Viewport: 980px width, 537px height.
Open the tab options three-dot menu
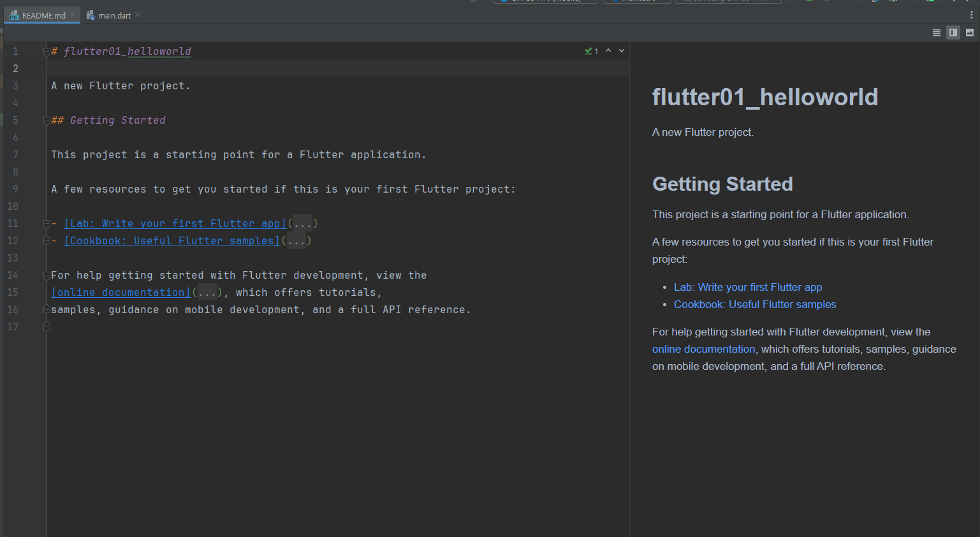point(971,15)
